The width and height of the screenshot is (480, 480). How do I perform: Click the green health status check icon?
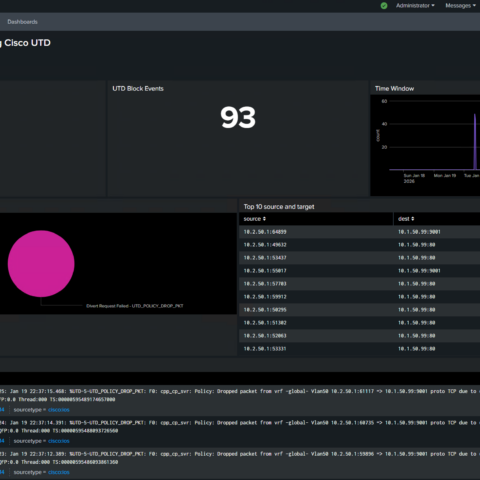[x=384, y=6]
